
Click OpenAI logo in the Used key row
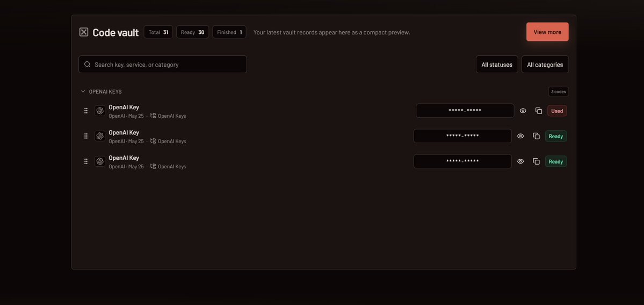pyautogui.click(x=100, y=111)
